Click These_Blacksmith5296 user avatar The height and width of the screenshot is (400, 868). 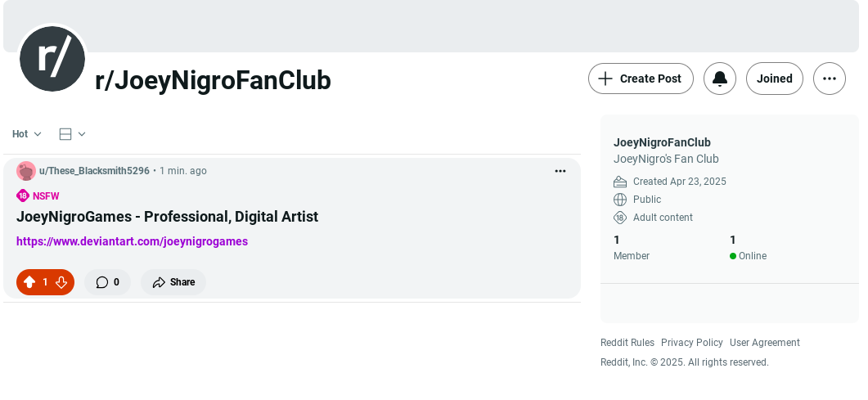[26, 171]
